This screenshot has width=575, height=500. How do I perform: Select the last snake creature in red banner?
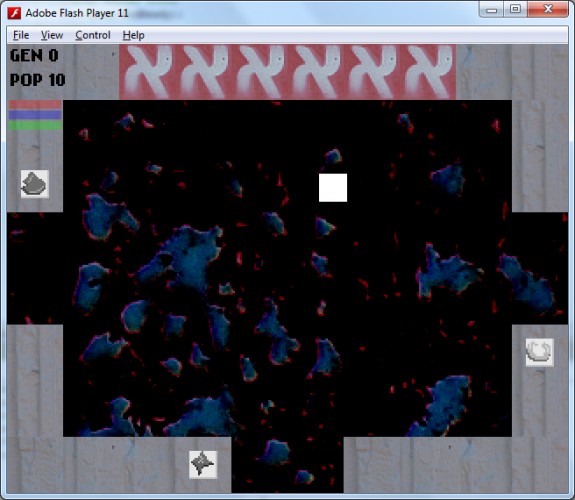tap(428, 72)
